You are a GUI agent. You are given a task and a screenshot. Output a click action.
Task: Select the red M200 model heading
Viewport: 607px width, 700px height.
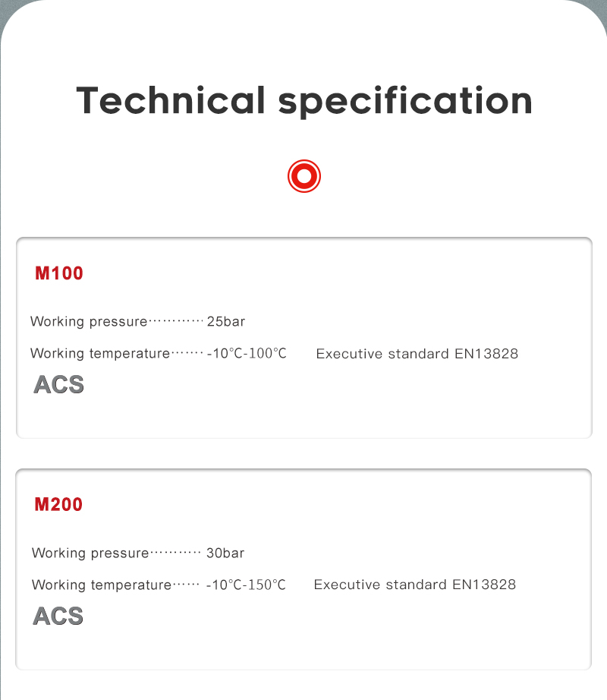pos(59,505)
